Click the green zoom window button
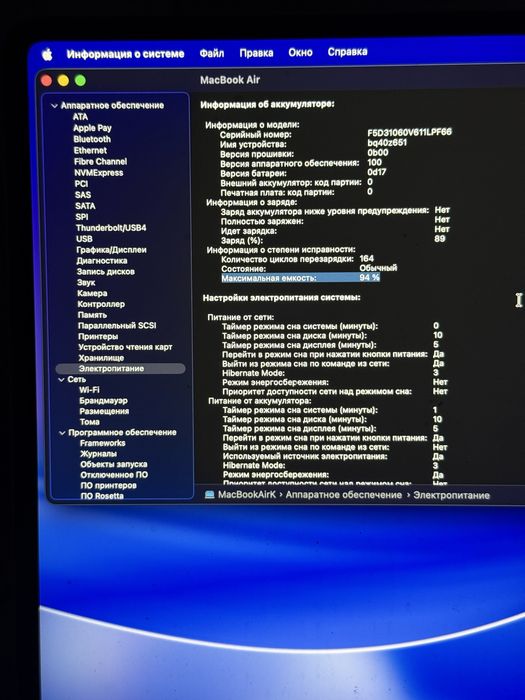525x700 pixels. click(80, 81)
